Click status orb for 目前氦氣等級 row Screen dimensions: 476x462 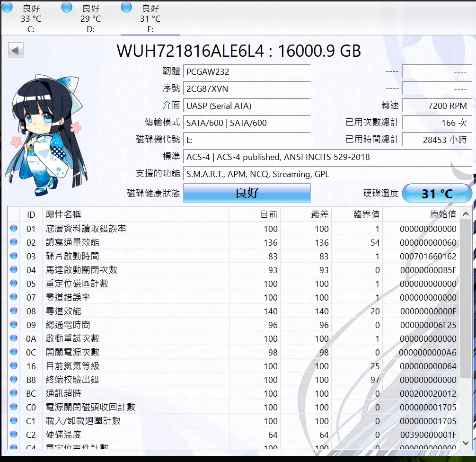[14, 366]
